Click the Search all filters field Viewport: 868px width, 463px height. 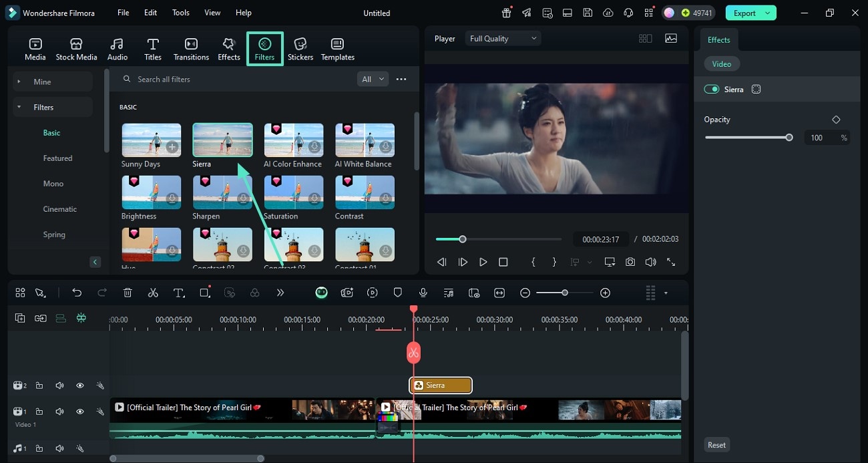click(x=237, y=79)
